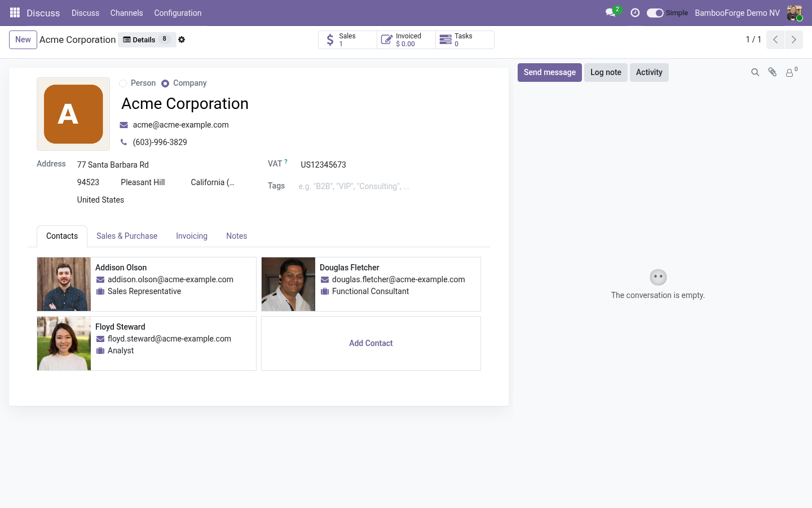
Task: Click the Activity button
Action: pos(649,72)
